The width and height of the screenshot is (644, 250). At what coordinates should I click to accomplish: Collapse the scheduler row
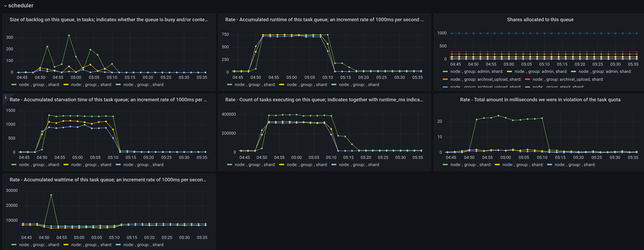[x=5, y=5]
